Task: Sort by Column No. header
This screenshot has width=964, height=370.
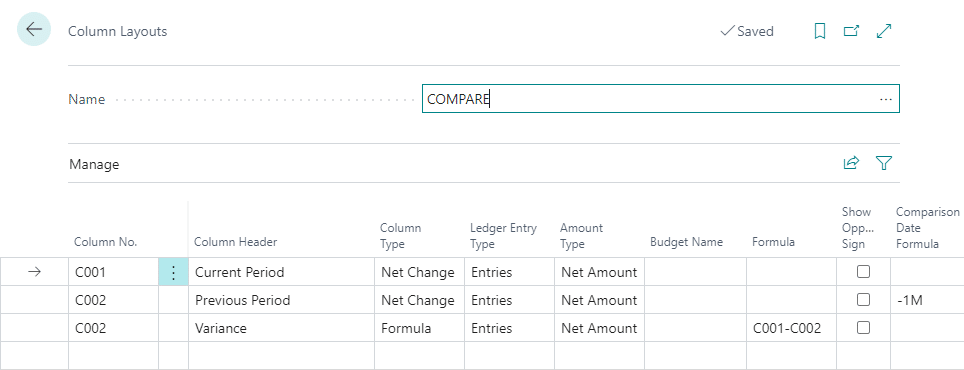Action: tap(106, 242)
